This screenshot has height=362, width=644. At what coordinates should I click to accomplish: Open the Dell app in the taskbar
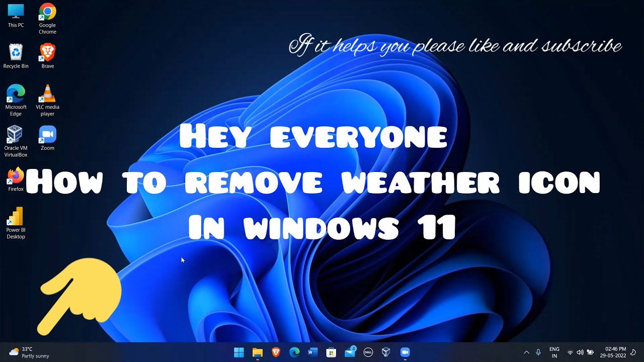(368, 352)
